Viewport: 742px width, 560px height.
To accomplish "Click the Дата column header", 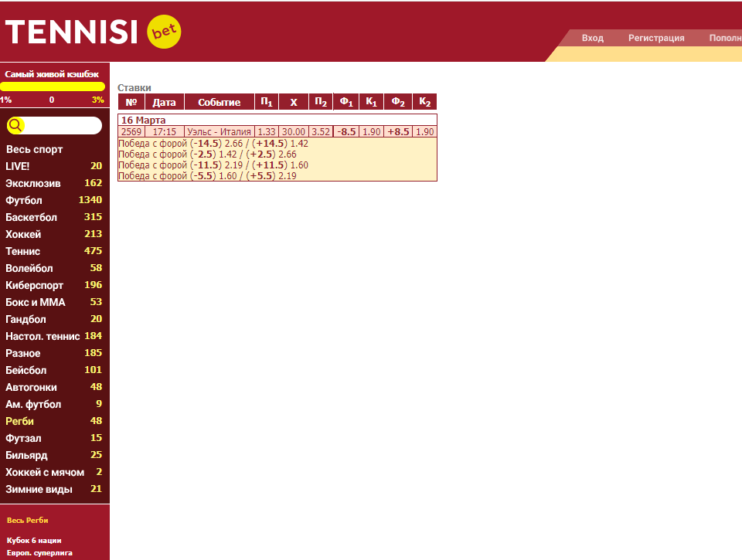I will coord(164,102).
